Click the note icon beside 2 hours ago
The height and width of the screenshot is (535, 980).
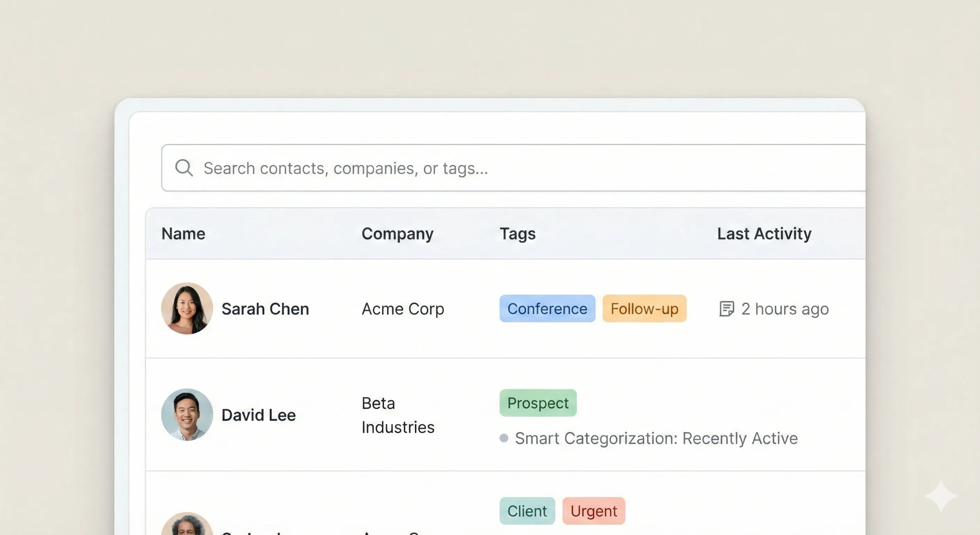726,309
